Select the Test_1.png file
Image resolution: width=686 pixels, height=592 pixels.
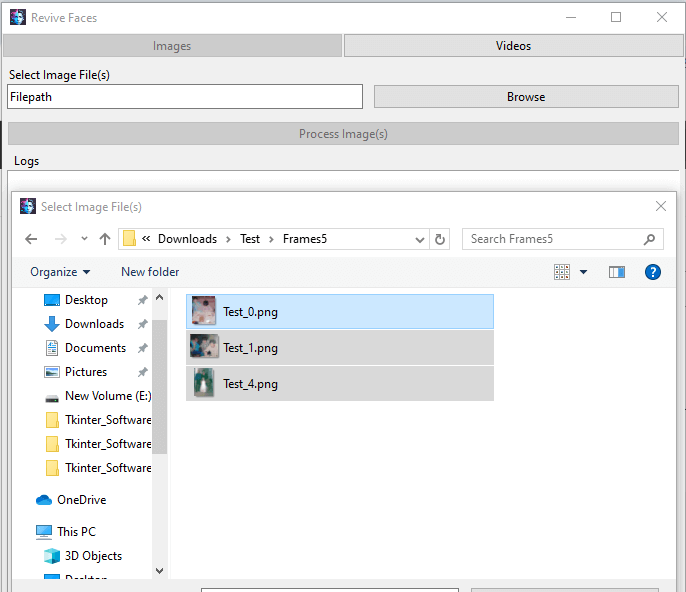(250, 348)
